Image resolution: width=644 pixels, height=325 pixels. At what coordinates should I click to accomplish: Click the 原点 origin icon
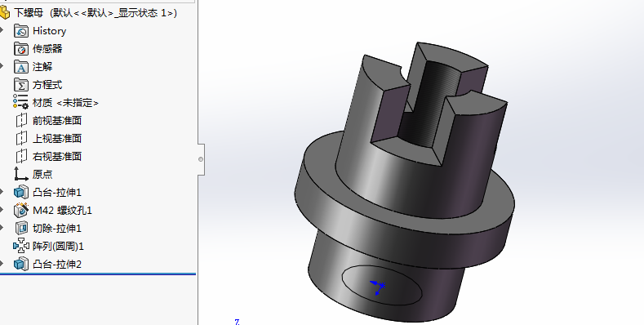21,174
